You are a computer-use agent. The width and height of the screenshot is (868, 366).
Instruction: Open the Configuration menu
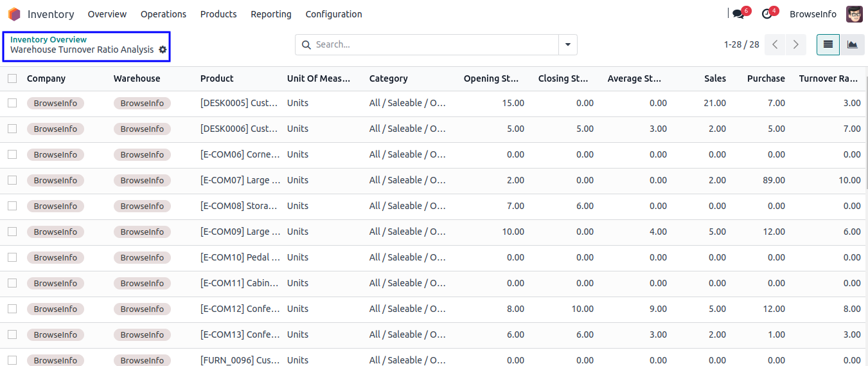tap(333, 14)
